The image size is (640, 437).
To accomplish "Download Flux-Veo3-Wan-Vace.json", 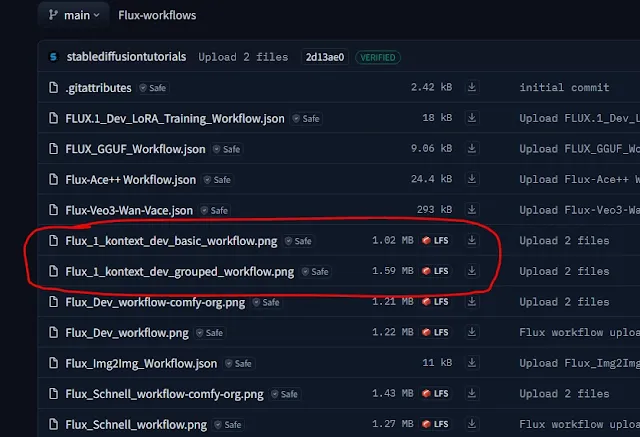I will [472, 209].
